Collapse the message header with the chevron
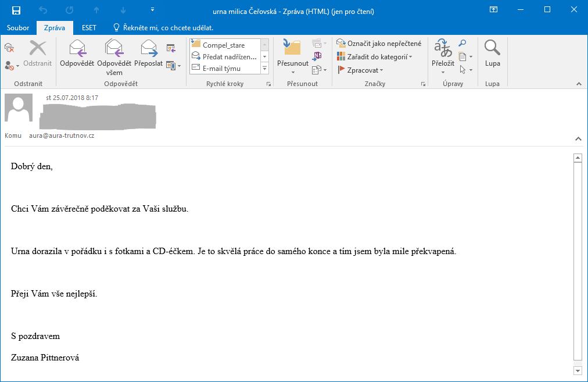The height and width of the screenshot is (382, 588). pos(578,139)
